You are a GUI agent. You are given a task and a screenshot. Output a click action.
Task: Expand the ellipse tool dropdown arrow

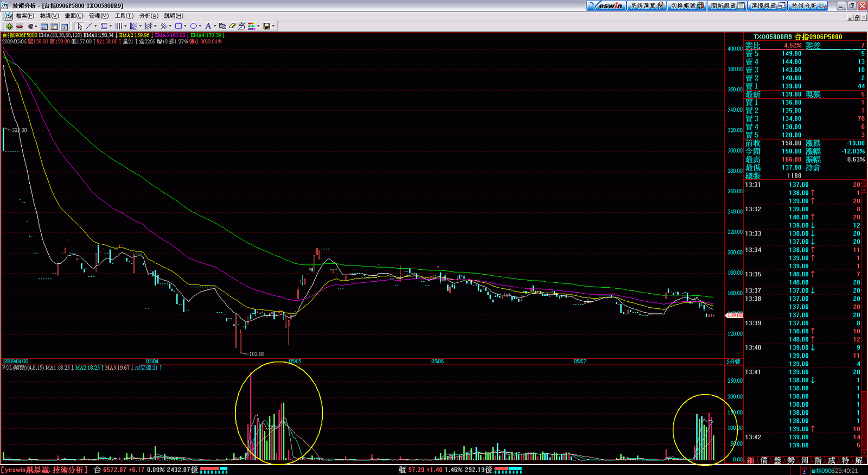(200, 26)
